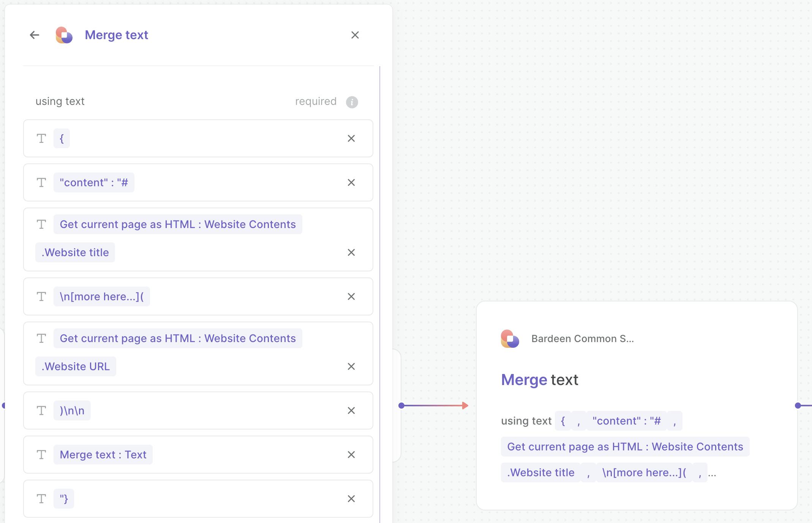This screenshot has height=523, width=812.
Task: Select the "} chip
Action: click(64, 499)
